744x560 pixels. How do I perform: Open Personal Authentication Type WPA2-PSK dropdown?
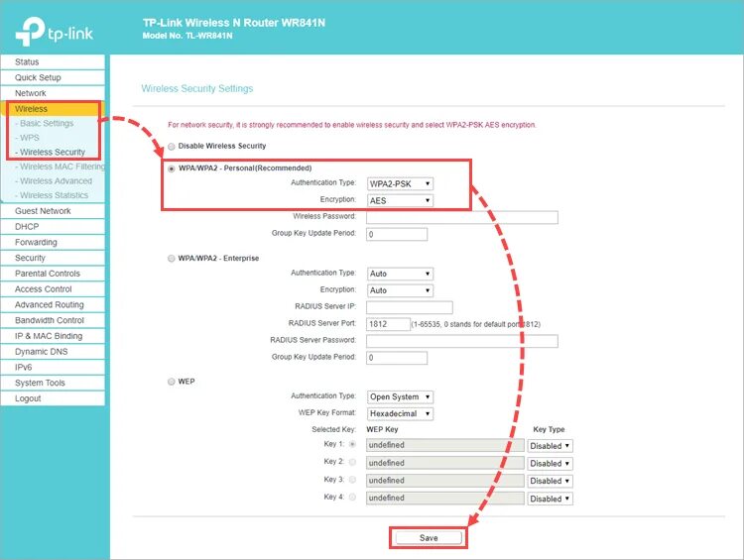click(400, 184)
